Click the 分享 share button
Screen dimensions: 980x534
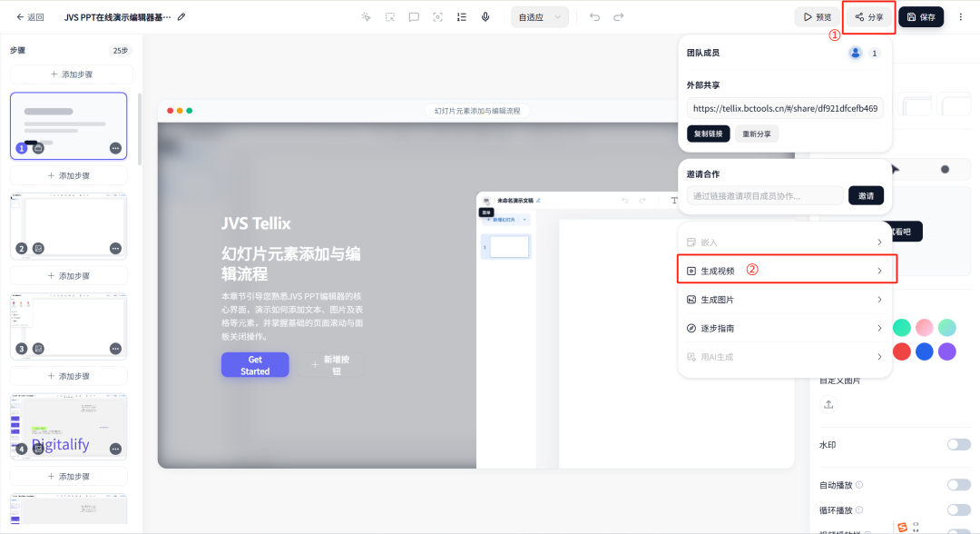click(x=868, y=17)
